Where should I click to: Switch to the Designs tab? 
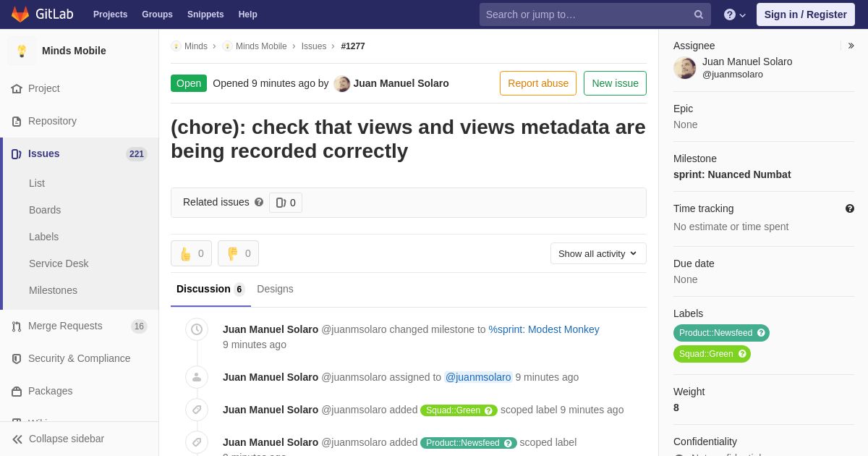[275, 289]
